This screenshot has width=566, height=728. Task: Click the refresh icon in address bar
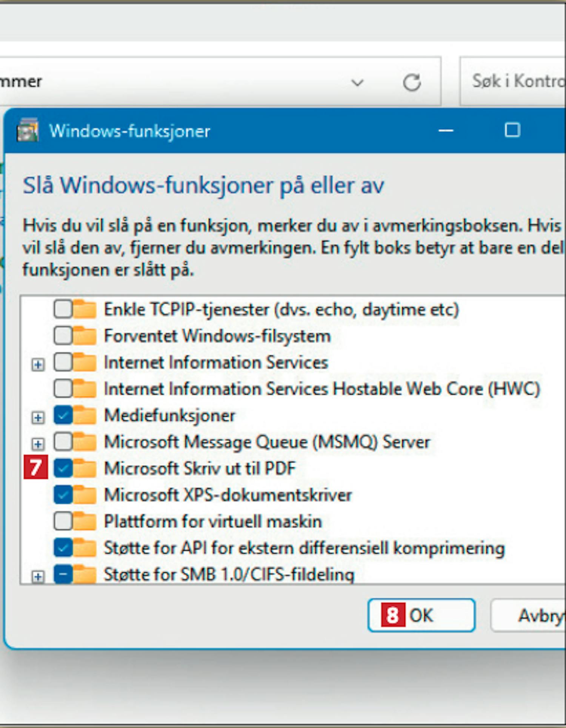click(x=412, y=82)
